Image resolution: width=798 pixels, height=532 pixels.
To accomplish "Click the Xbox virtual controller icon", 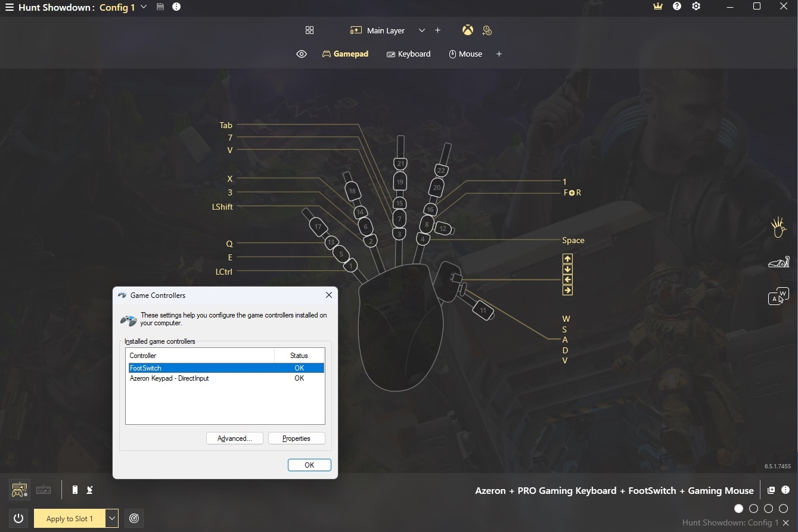I will click(468, 30).
